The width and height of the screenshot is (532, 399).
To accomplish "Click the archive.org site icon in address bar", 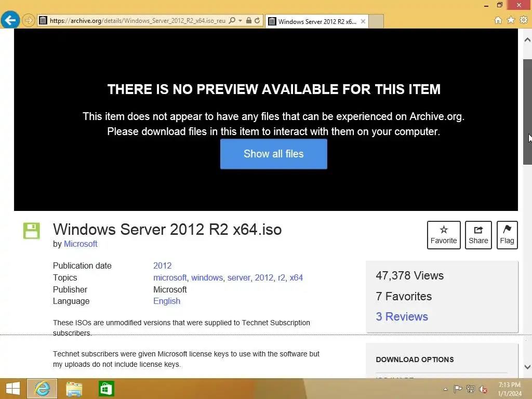I will (x=43, y=21).
